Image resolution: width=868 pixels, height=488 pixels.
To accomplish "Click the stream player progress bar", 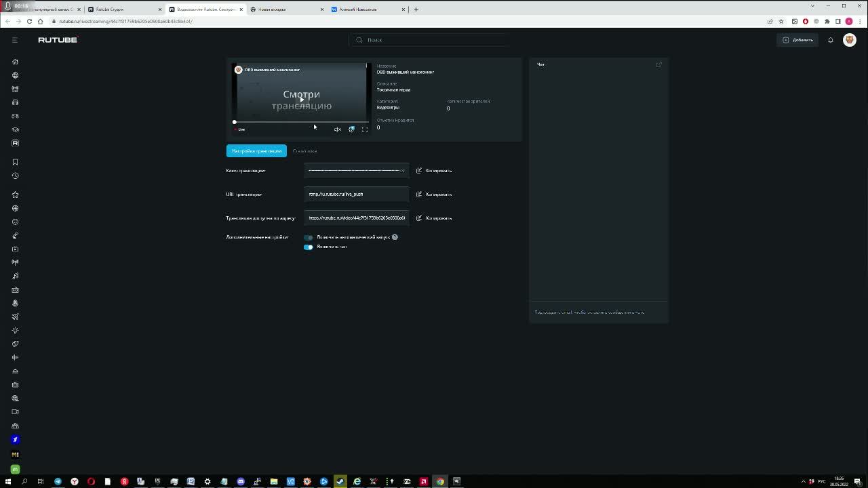I will (301, 122).
